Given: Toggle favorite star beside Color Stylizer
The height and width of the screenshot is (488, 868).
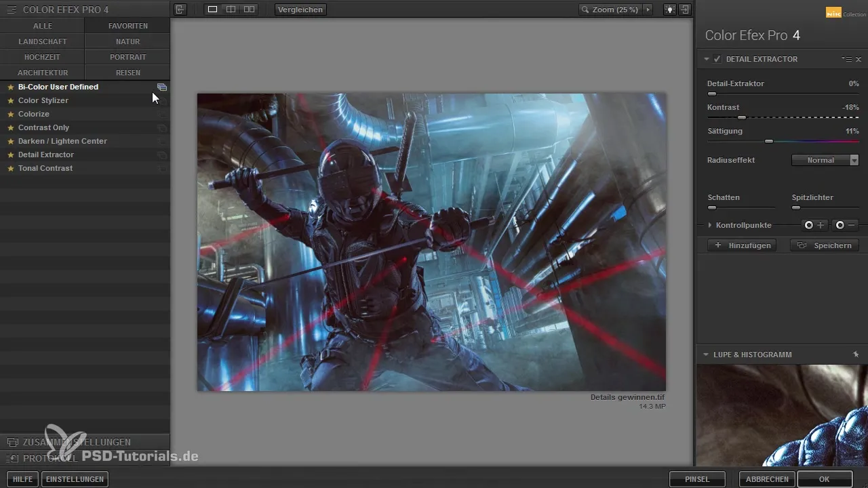Looking at the screenshot, I should click(x=11, y=100).
